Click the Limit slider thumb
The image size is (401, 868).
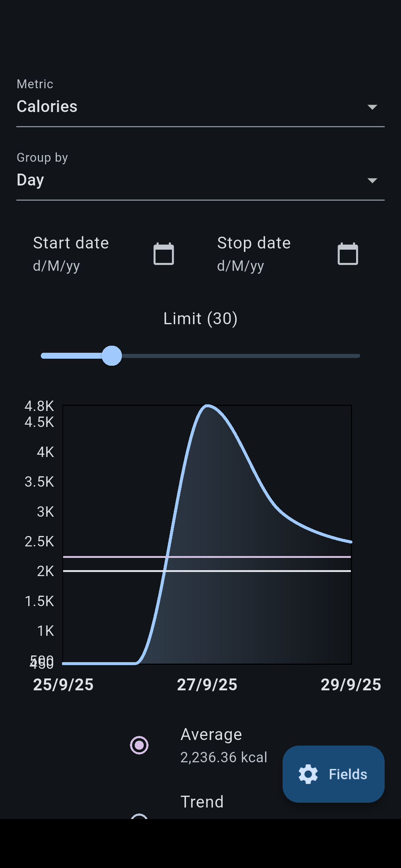click(x=112, y=356)
